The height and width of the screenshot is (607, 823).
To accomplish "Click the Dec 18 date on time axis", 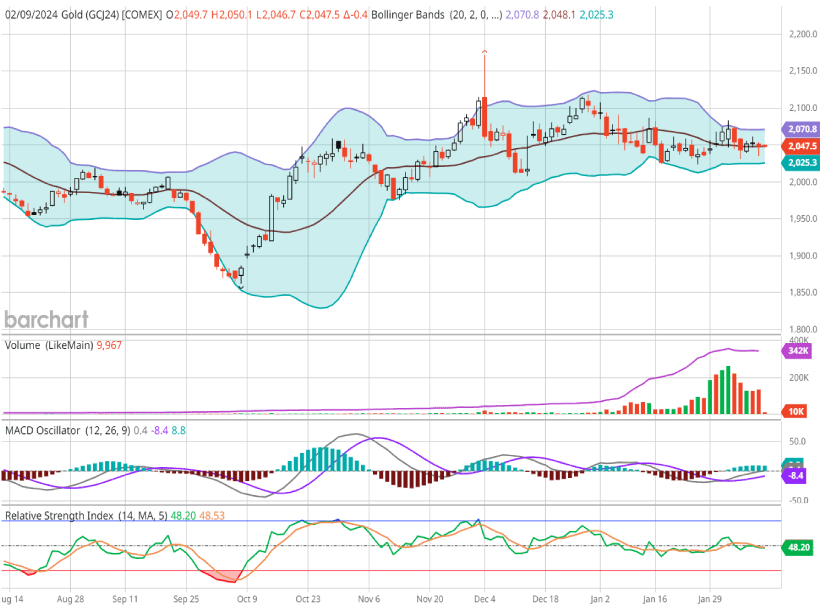I will (x=545, y=598).
